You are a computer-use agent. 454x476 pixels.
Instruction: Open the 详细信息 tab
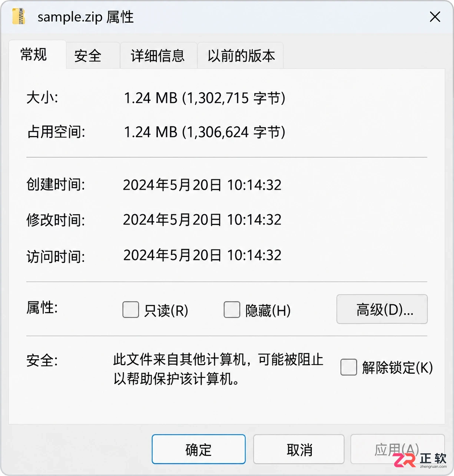(x=158, y=56)
